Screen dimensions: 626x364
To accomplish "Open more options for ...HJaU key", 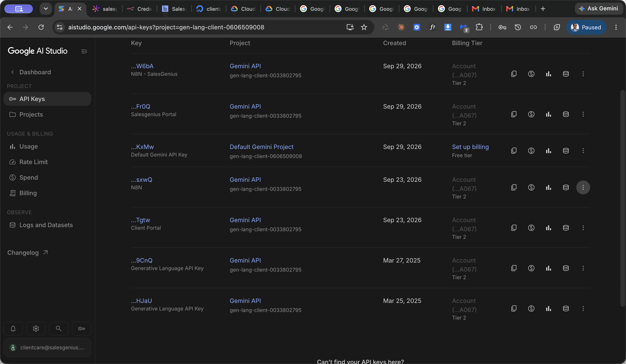I will click(583, 309).
